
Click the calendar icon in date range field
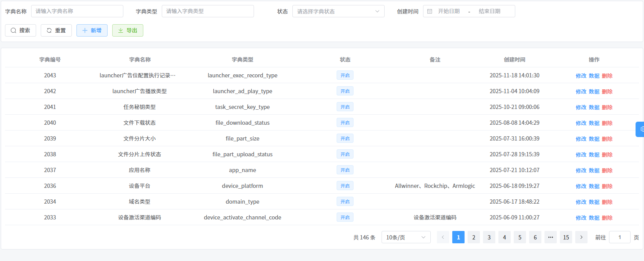(x=430, y=11)
